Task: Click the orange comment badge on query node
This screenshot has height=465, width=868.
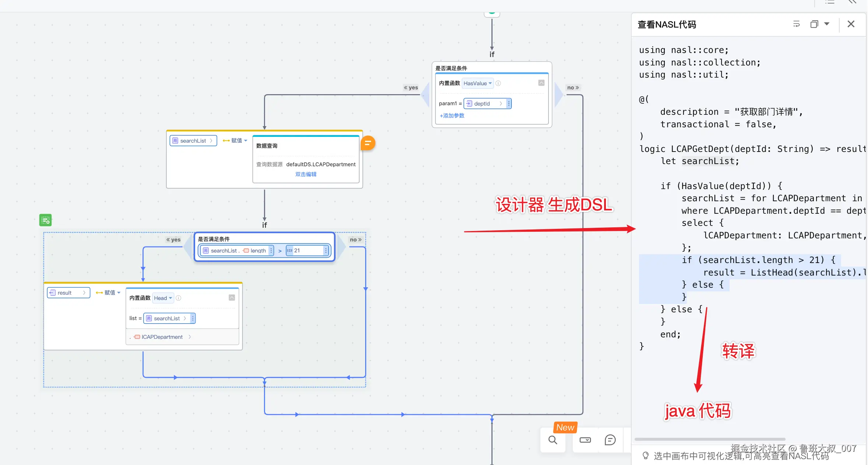Action: pyautogui.click(x=367, y=143)
